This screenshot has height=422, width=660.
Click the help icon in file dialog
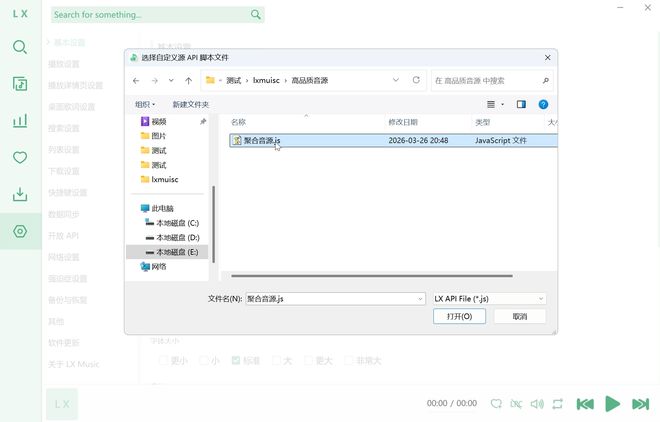(x=543, y=104)
